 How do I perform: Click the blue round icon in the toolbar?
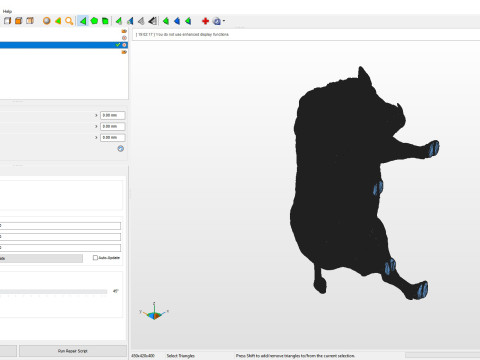[217, 21]
